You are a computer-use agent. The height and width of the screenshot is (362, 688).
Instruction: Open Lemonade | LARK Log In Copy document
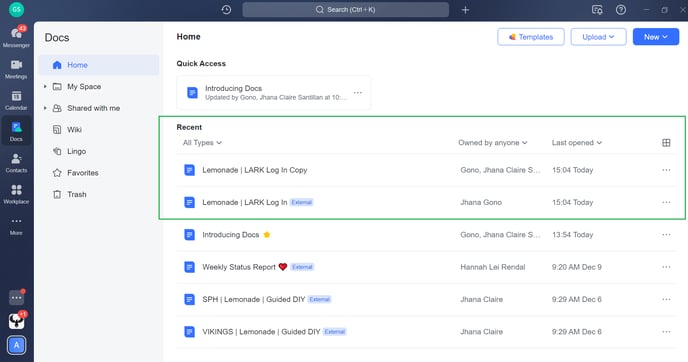point(254,170)
